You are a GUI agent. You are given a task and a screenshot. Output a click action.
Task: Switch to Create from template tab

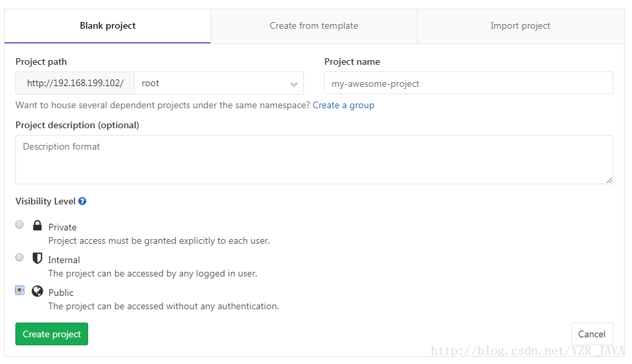click(x=314, y=26)
